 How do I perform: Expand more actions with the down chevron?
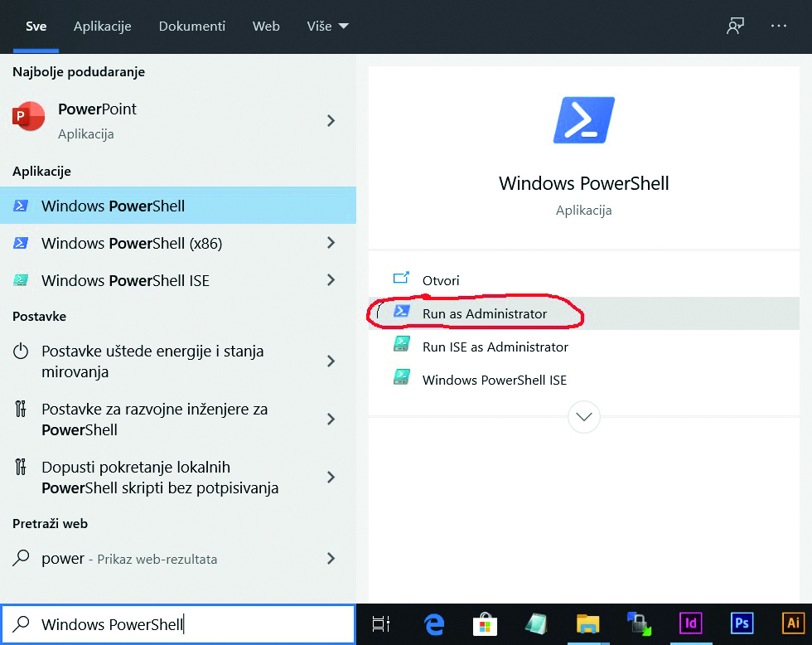point(584,416)
